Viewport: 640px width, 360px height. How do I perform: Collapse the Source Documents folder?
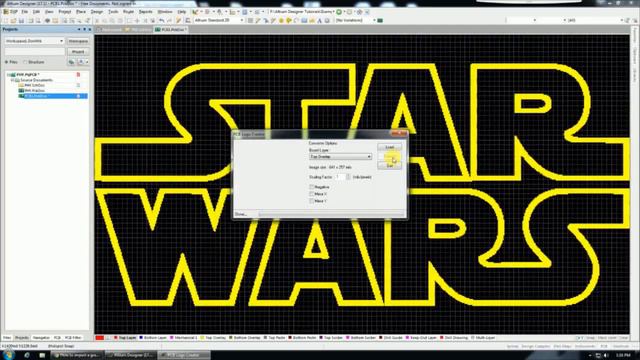tap(13, 80)
